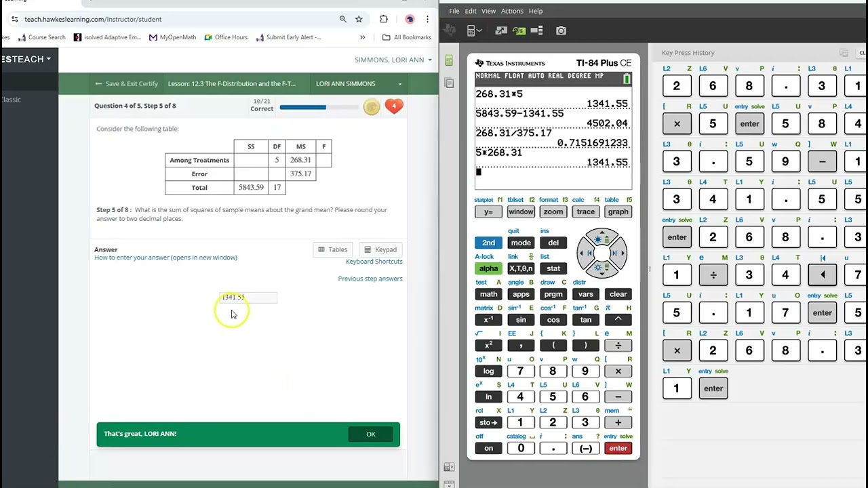Open Chrome three-dot menu

427,19
